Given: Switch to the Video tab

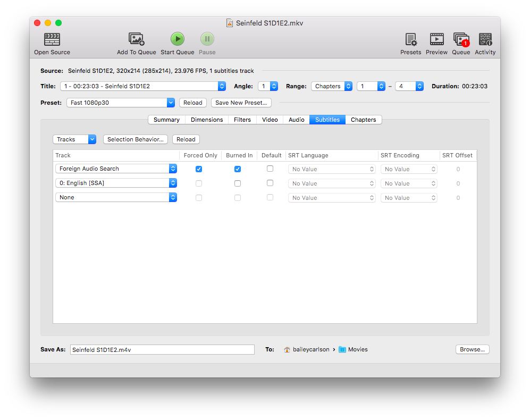Looking at the screenshot, I should tap(270, 120).
